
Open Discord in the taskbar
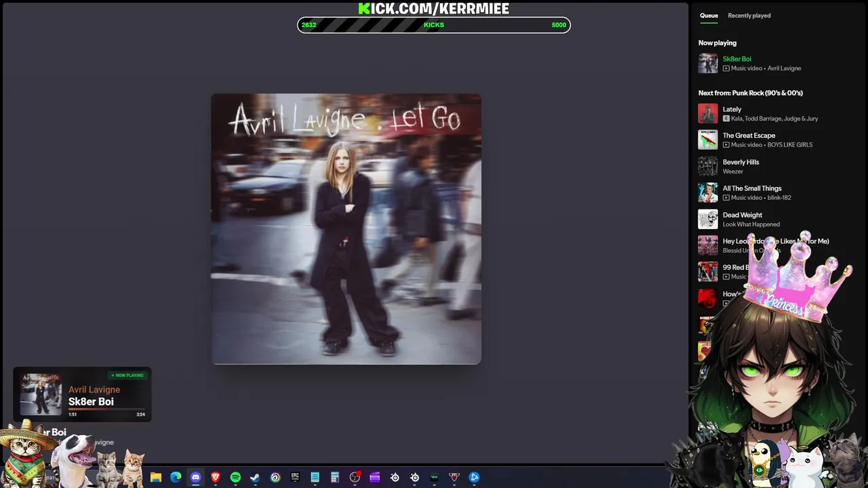(196, 477)
